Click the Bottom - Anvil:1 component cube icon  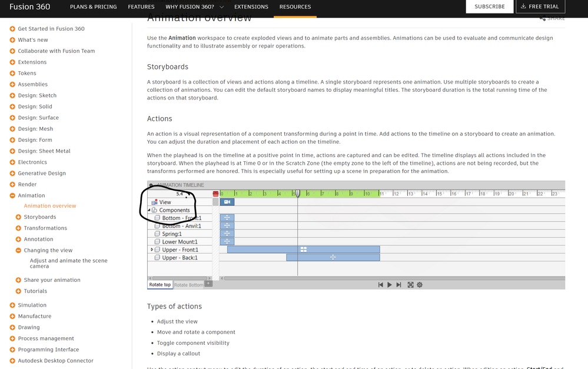[x=158, y=226]
